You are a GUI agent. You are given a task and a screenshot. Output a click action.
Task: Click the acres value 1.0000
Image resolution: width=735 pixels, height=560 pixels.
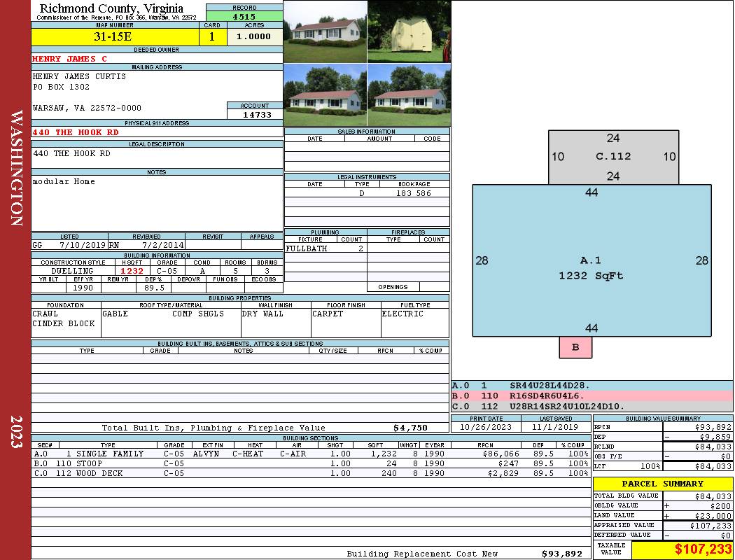255,36
